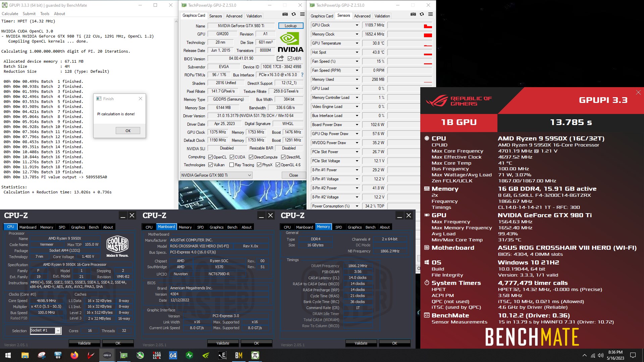Open the Submit menu in GPUPI
Image resolution: width=644 pixels, height=362 pixels.
pos(29,14)
